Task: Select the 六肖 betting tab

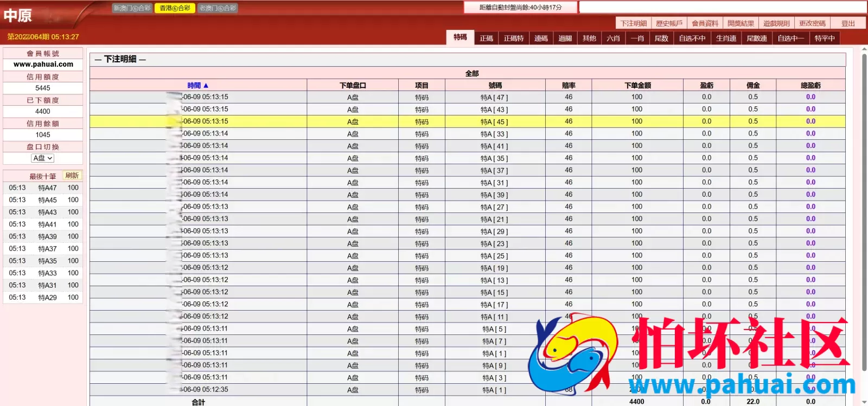Action: [613, 38]
